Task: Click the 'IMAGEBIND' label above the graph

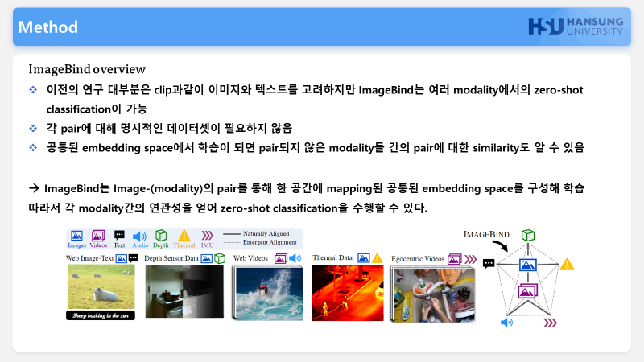Action: click(x=486, y=234)
